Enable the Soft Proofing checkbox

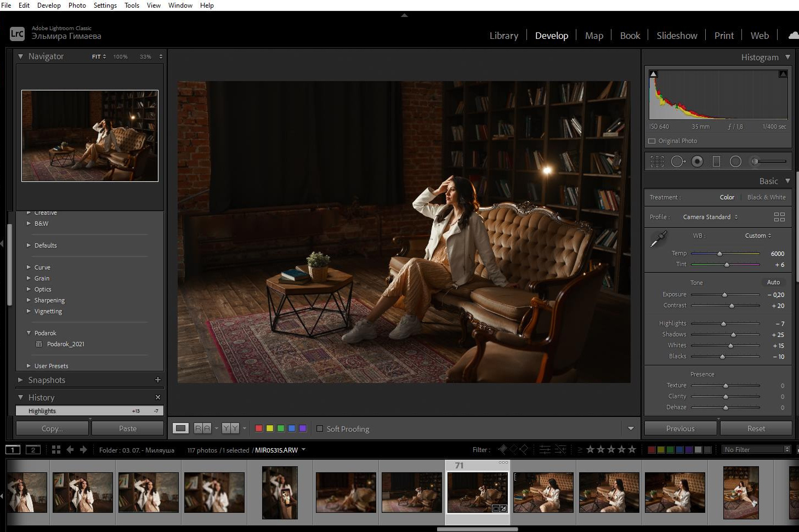click(x=320, y=428)
